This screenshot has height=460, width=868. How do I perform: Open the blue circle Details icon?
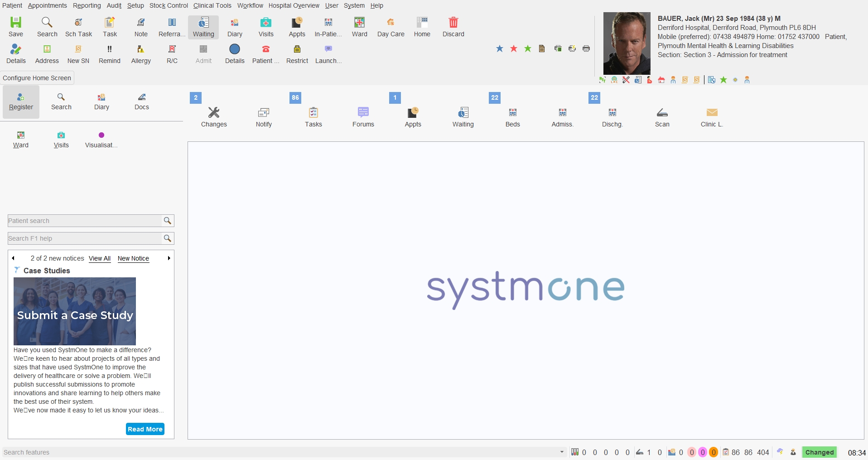tap(235, 54)
